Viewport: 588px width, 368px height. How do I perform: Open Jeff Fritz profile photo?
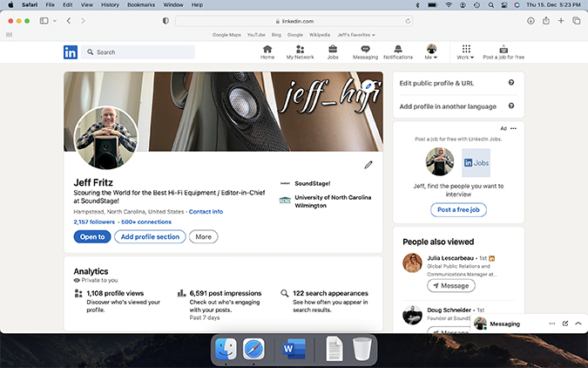pyautogui.click(x=105, y=138)
